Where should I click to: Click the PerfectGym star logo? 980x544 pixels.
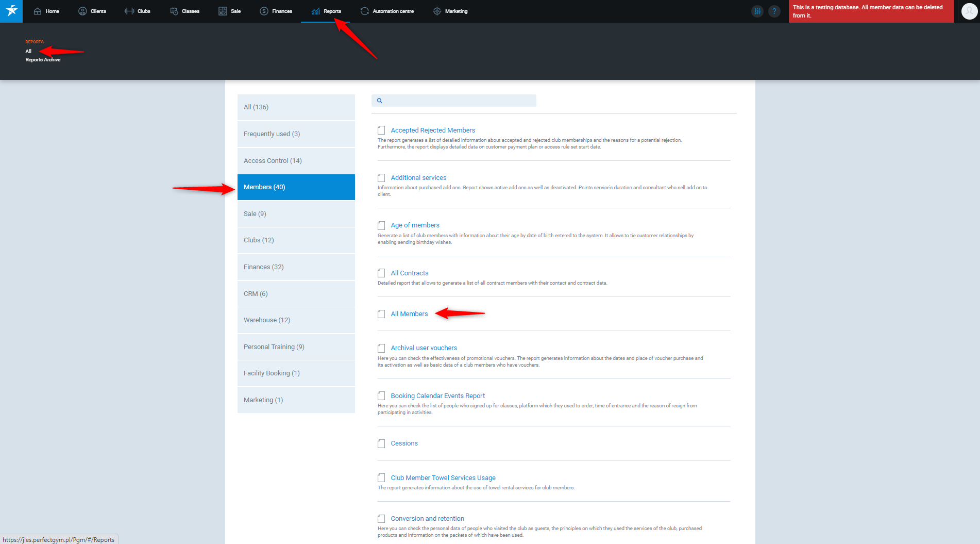11,11
